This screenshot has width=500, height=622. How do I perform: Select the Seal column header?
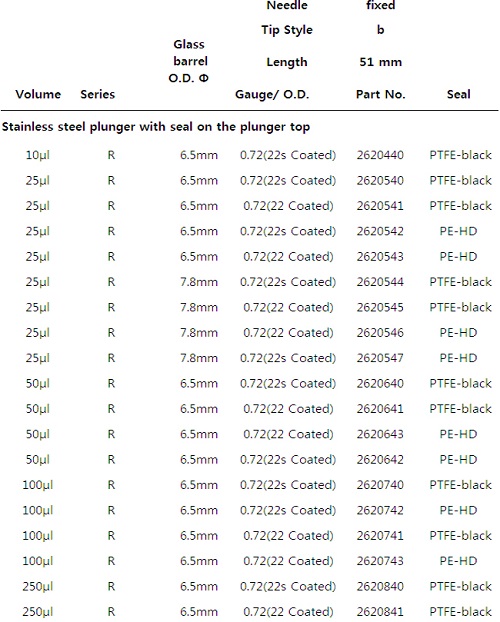[459, 94]
